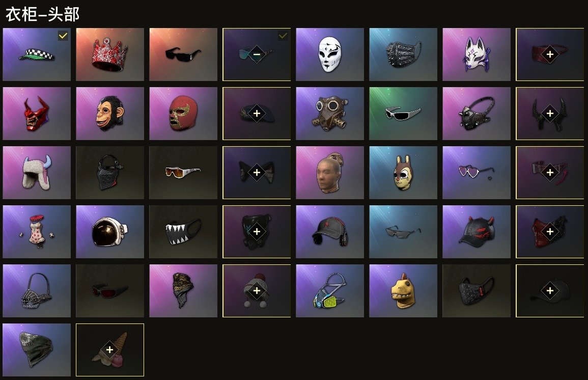
Task: Select the red jeweled crown item
Action: click(x=110, y=55)
